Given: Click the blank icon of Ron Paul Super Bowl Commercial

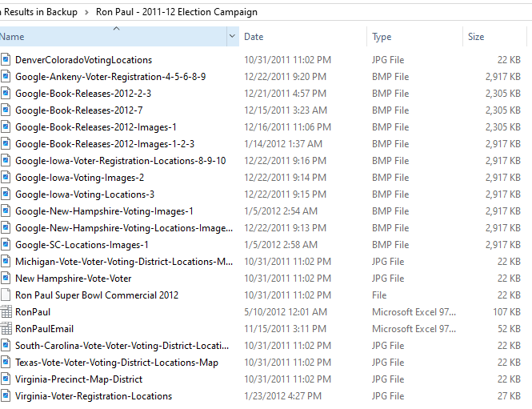Looking at the screenshot, I should 5,295.
